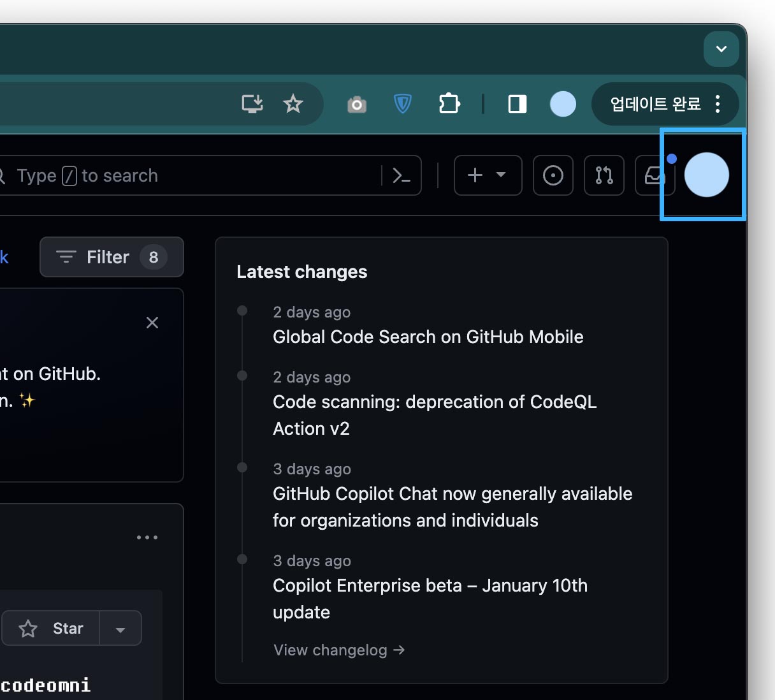Focus the GitHub search field
The width and height of the screenshot is (775, 700).
191,175
